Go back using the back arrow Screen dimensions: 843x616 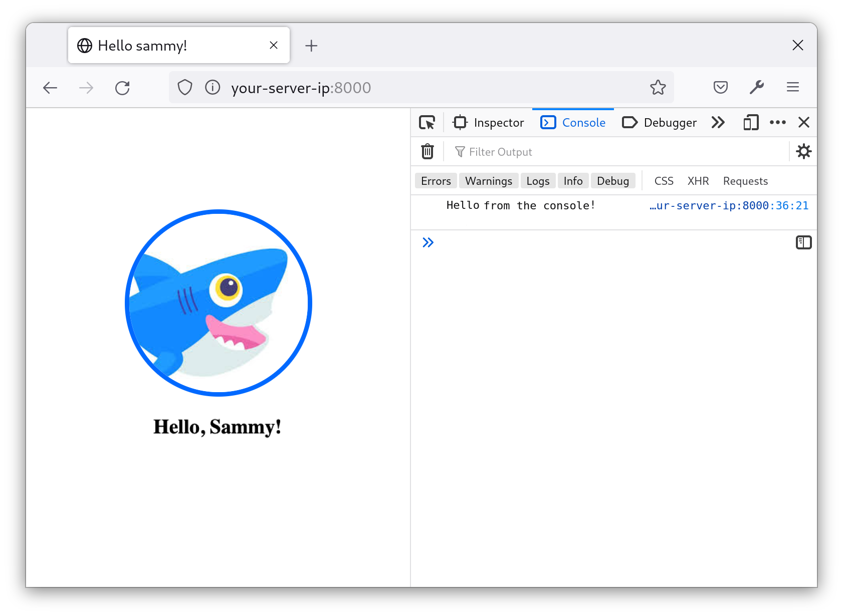tap(50, 88)
